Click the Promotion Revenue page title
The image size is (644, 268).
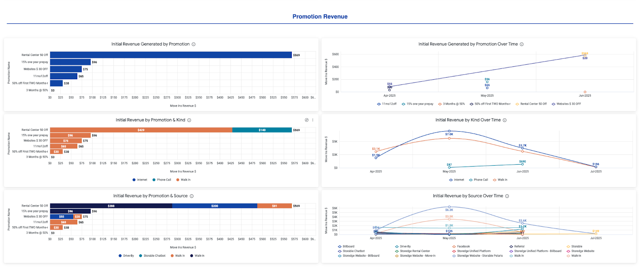[x=320, y=16]
